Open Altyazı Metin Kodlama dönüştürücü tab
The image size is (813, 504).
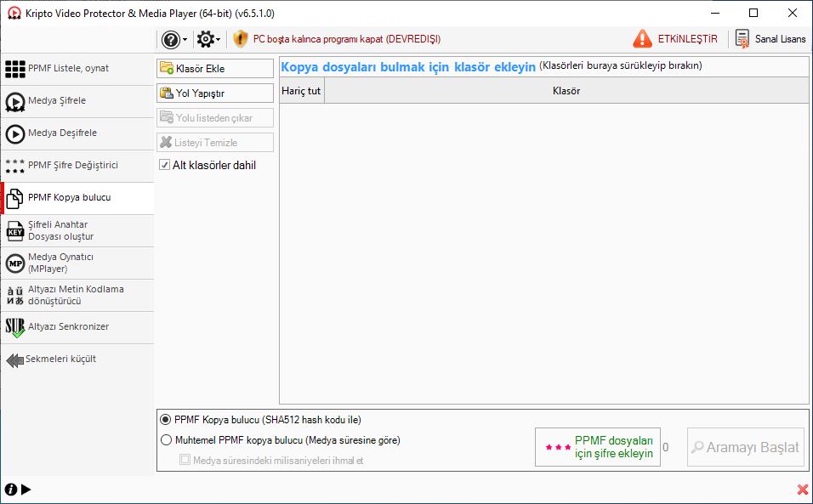pos(77,295)
